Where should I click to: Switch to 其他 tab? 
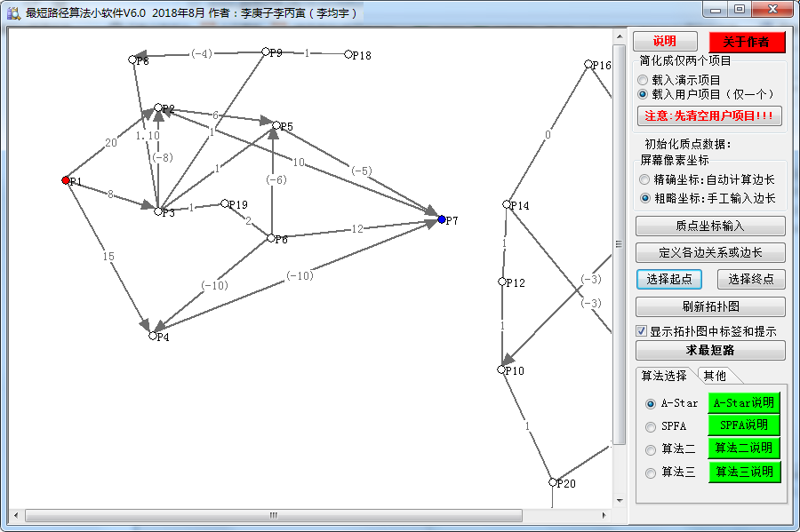pos(715,376)
